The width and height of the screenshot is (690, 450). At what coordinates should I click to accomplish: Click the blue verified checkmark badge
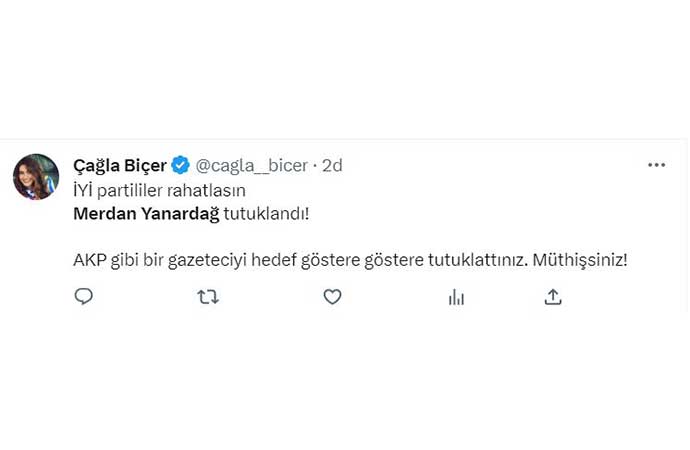(181, 165)
